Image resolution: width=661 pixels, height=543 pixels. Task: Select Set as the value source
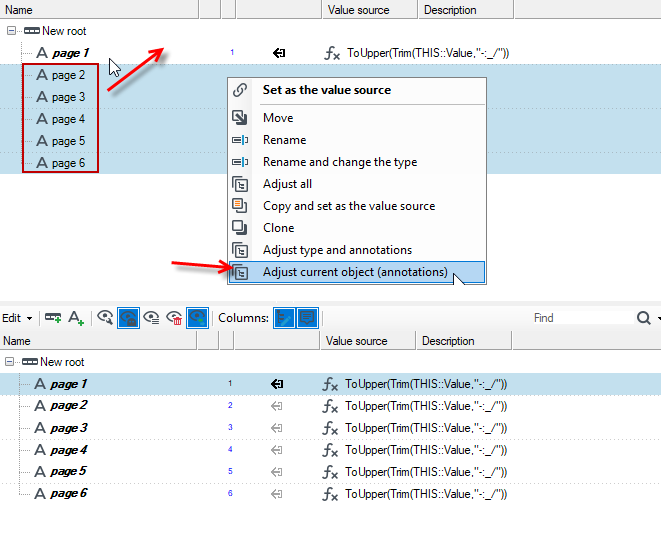(327, 90)
